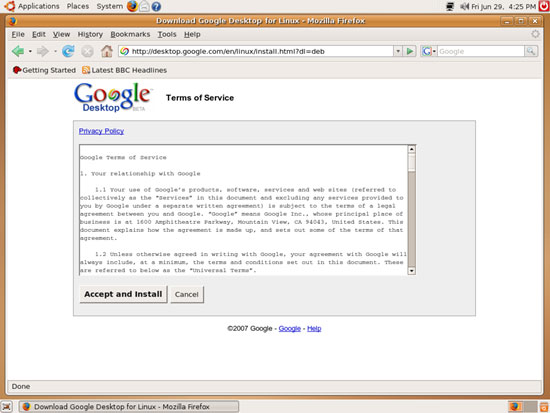Screen dimensions: 550x413
Task: Open the search engine selector dropdown
Action: 429,51
